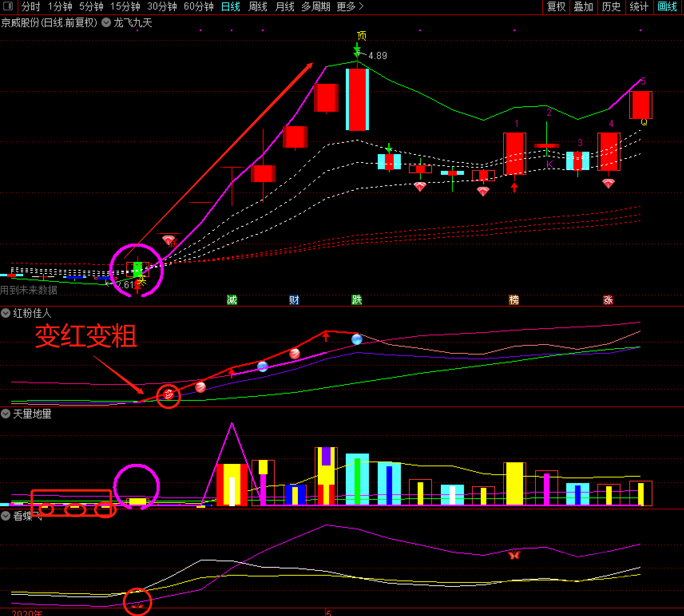The width and height of the screenshot is (684, 616).
Task: Click the tall candlestick at 4.89 high
Action: point(357,99)
